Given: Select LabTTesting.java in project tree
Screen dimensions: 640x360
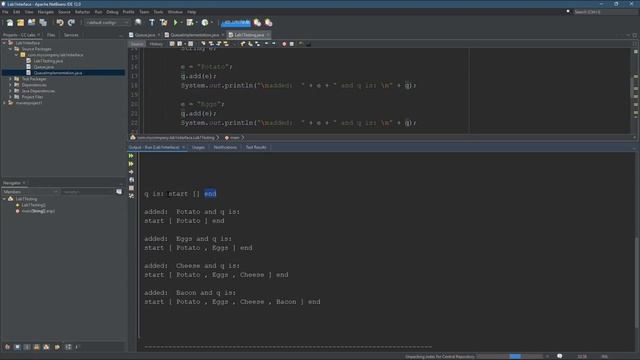Looking at the screenshot, I should (x=48, y=61).
